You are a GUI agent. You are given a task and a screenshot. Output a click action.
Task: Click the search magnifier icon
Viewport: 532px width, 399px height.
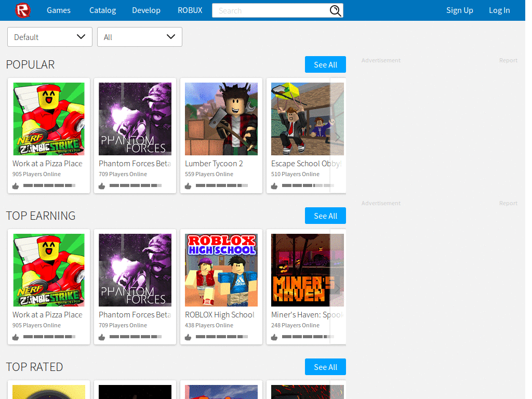tap(335, 10)
